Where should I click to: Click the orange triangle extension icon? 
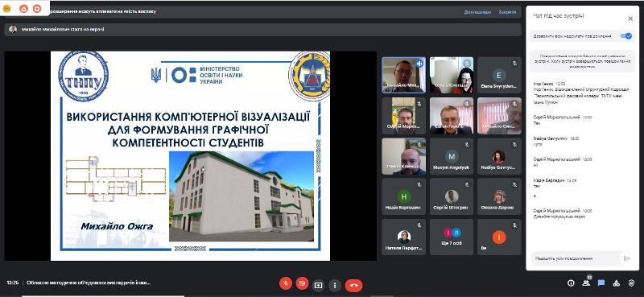click(x=23, y=8)
